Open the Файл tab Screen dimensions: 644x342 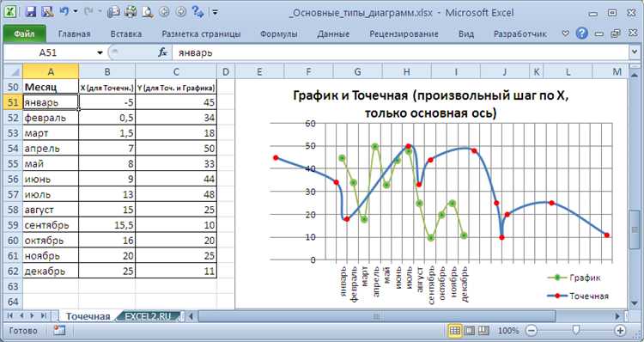click(24, 34)
